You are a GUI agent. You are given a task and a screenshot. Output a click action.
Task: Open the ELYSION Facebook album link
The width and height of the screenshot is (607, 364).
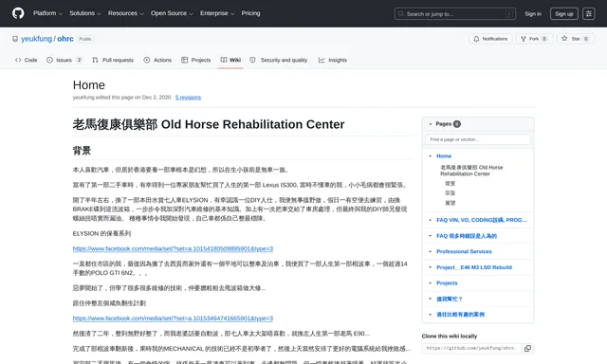(173, 248)
